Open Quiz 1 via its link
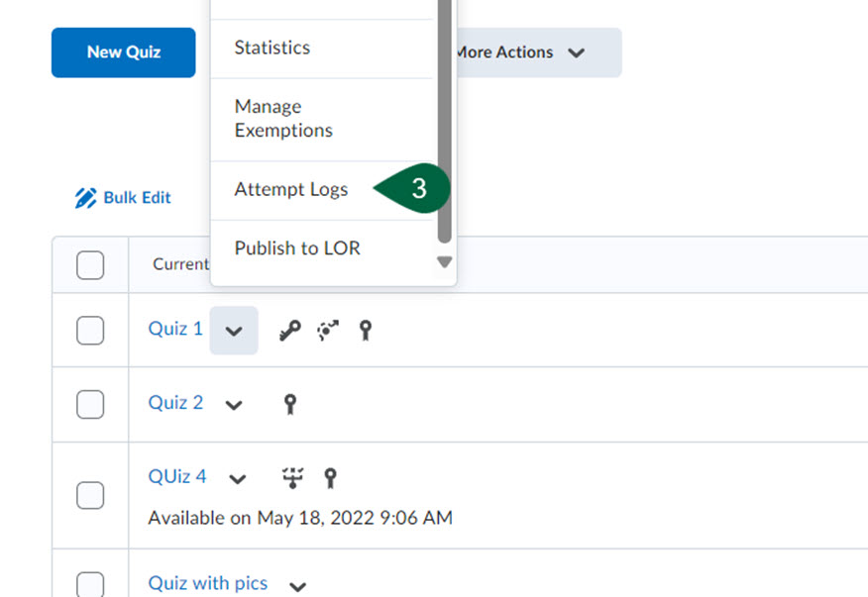 coord(174,329)
